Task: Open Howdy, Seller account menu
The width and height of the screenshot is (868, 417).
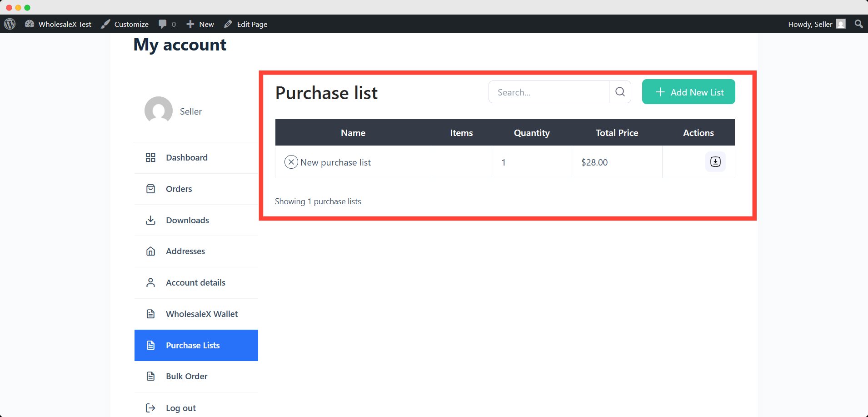Action: (817, 24)
